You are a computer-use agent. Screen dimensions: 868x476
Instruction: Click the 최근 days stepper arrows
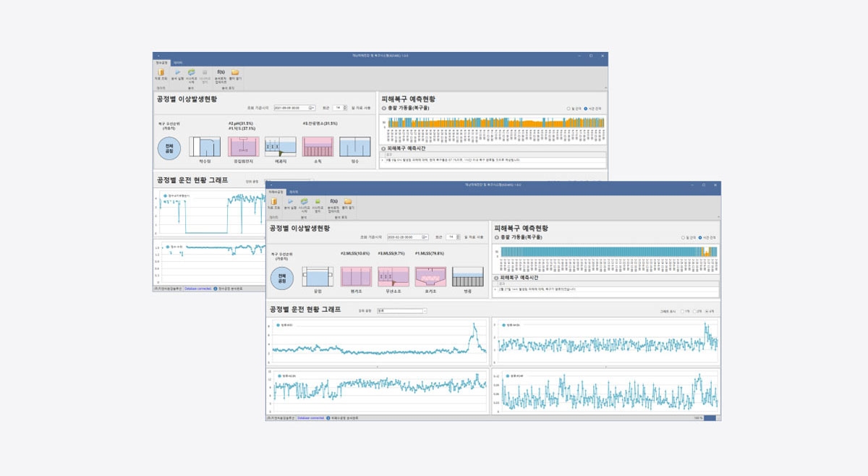pos(458,237)
